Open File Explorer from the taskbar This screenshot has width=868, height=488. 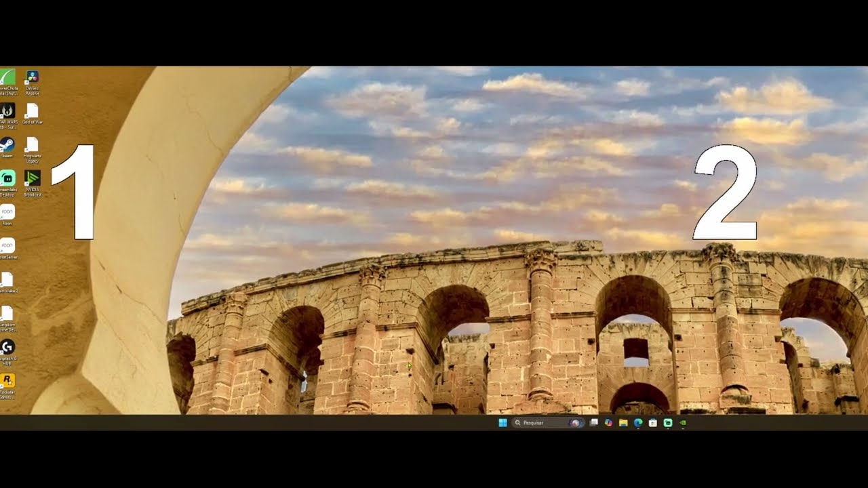(x=623, y=423)
